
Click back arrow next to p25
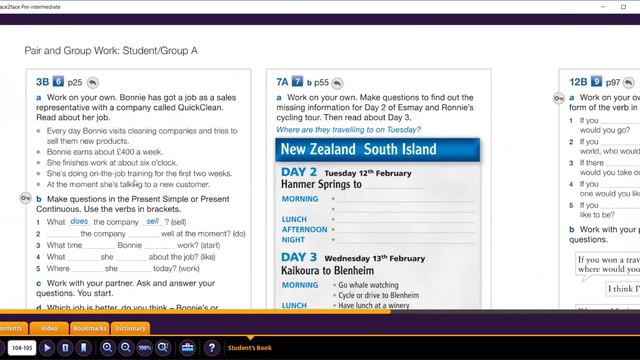(93, 83)
